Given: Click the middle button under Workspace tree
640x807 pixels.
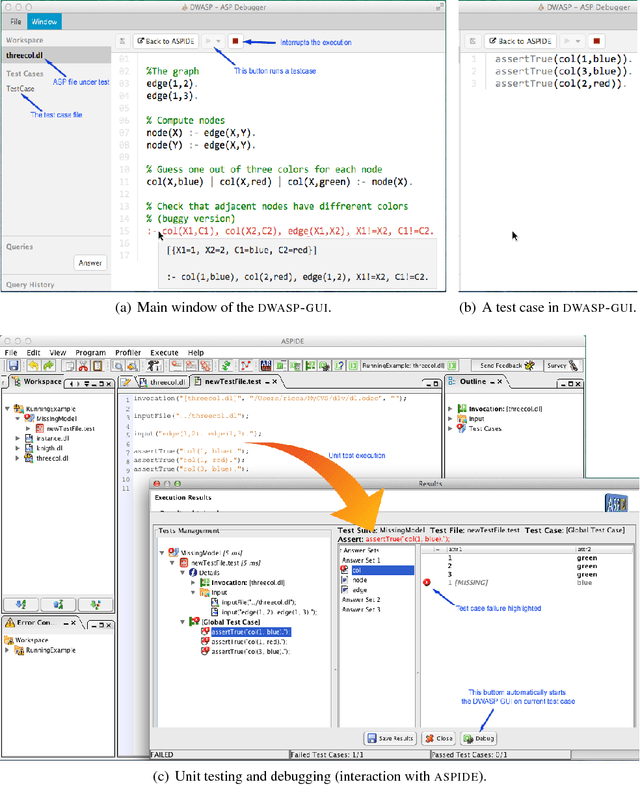Looking at the screenshot, I should tap(58, 604).
